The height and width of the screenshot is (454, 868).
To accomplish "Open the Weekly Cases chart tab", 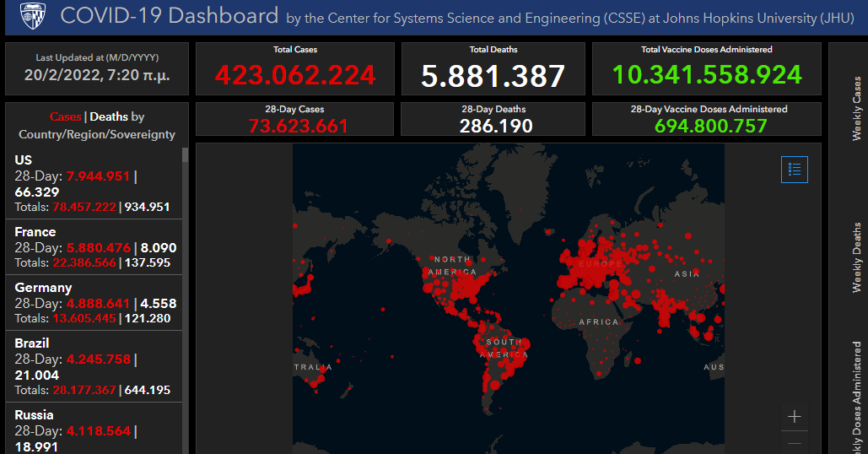I will 857,109.
